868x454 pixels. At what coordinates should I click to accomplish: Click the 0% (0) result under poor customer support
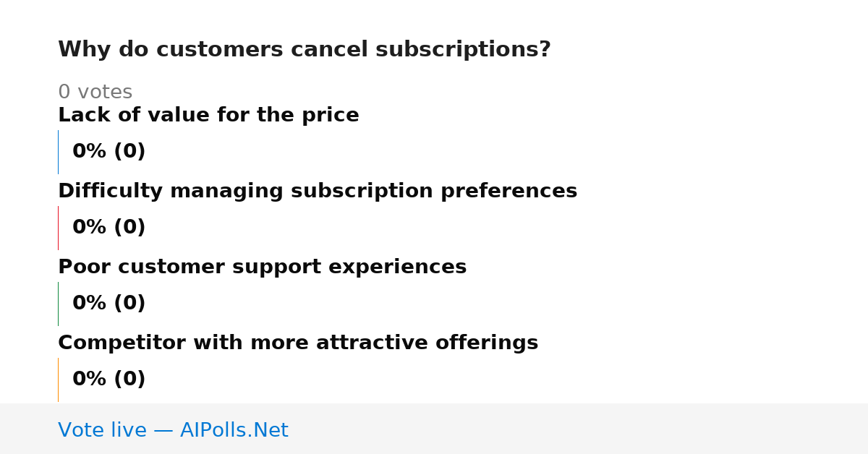click(109, 304)
